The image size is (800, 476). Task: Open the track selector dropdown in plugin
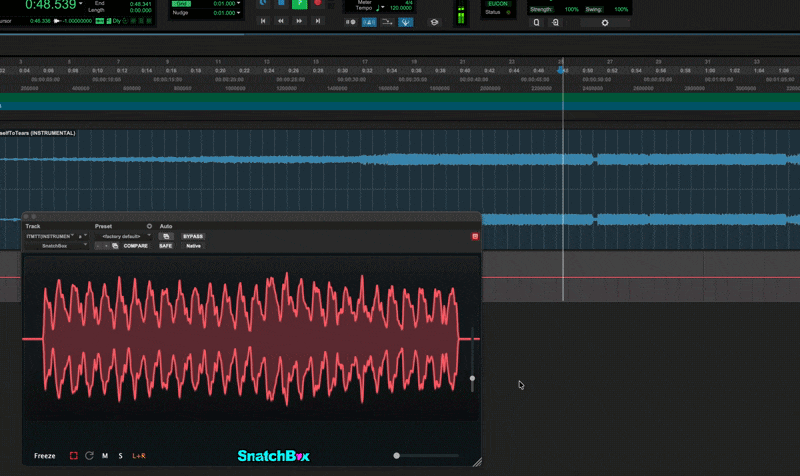[x=49, y=236]
